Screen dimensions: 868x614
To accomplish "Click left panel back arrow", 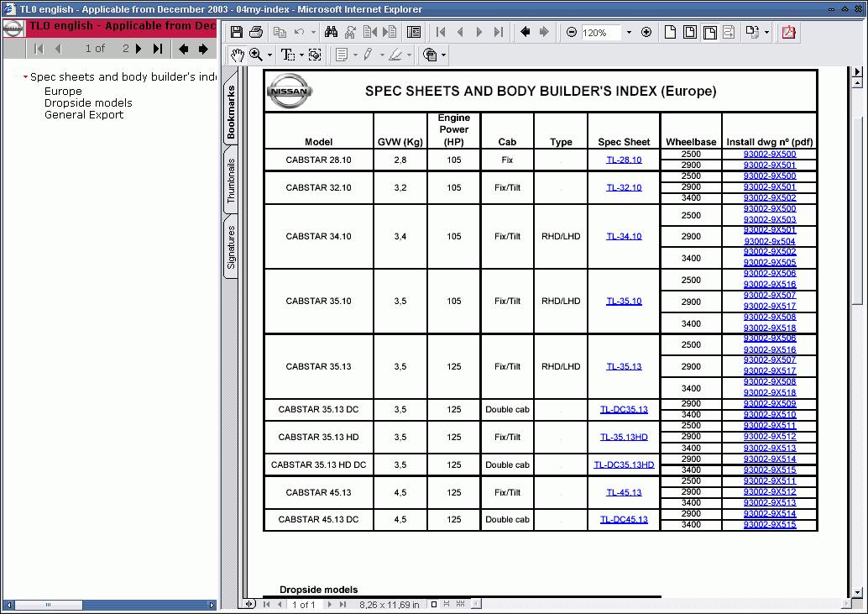I will [183, 49].
